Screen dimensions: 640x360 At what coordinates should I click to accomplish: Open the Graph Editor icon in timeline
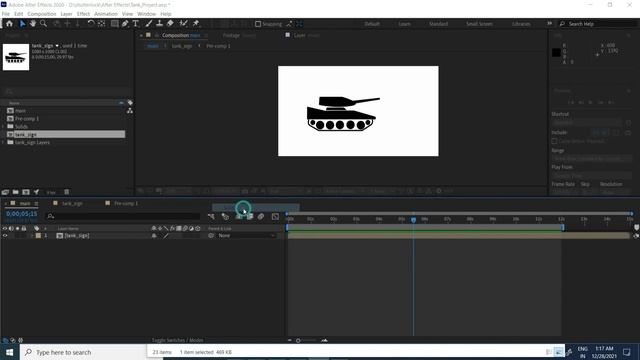point(276,216)
